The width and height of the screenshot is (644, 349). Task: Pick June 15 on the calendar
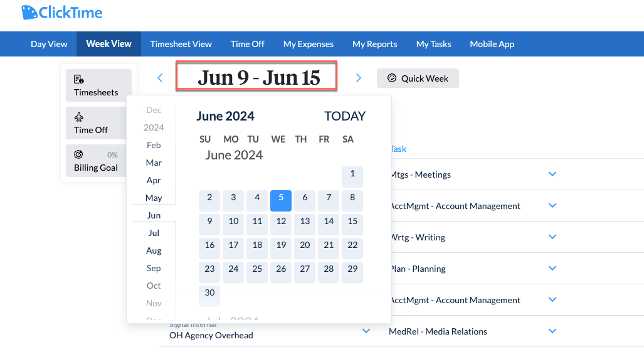(352, 225)
